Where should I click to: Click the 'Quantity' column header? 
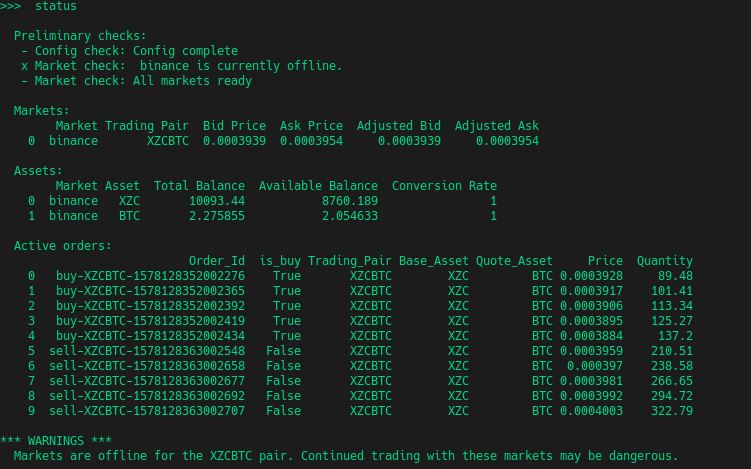pos(665,261)
